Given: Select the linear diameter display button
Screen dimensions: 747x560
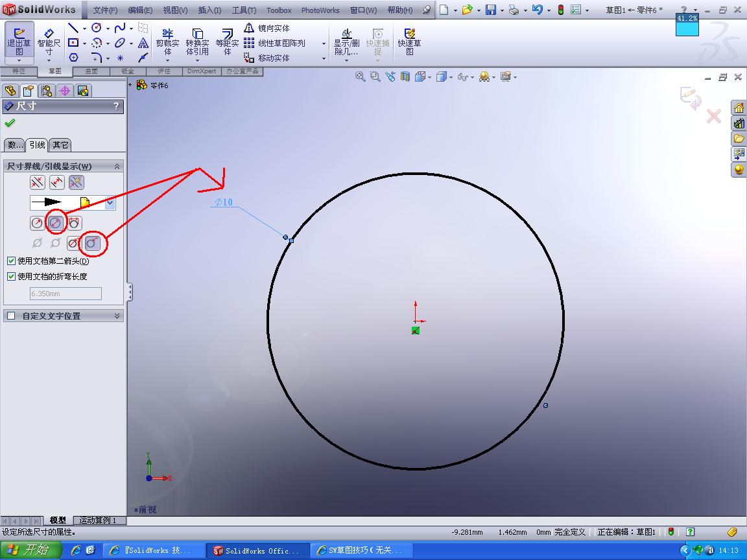Looking at the screenshot, I should click(75, 223).
